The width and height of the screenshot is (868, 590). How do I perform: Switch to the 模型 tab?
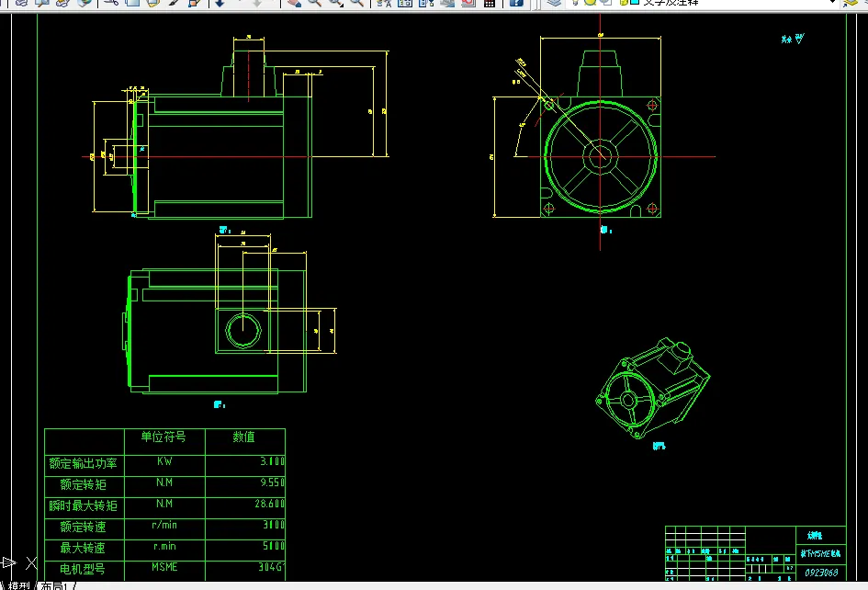coord(19,585)
